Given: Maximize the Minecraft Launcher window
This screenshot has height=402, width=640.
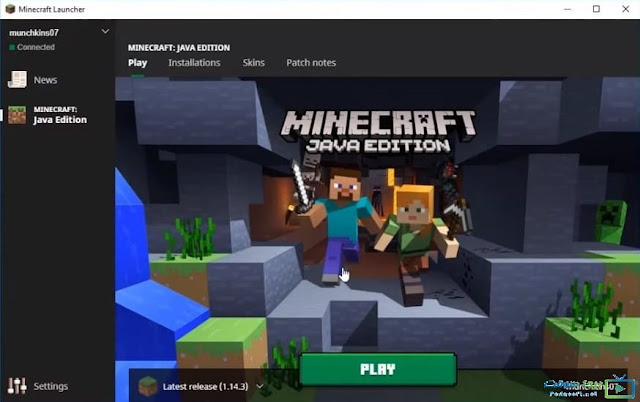Looking at the screenshot, I should (x=596, y=9).
